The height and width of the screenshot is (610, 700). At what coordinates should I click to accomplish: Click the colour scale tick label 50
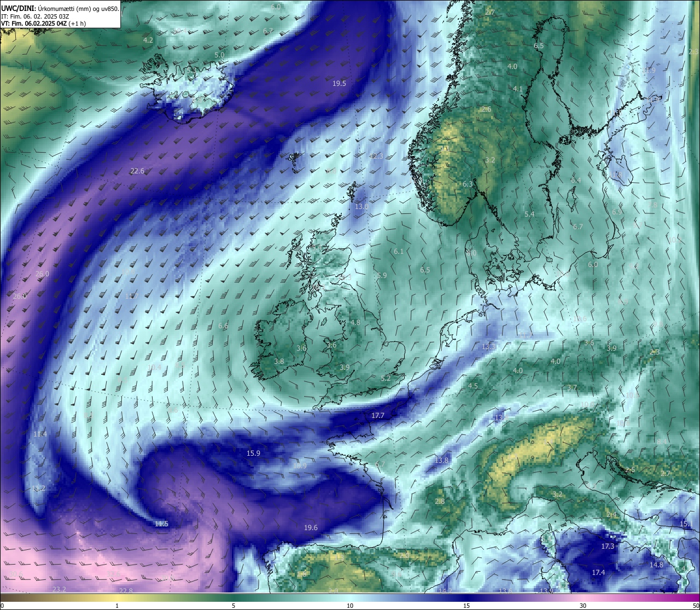pos(696,606)
